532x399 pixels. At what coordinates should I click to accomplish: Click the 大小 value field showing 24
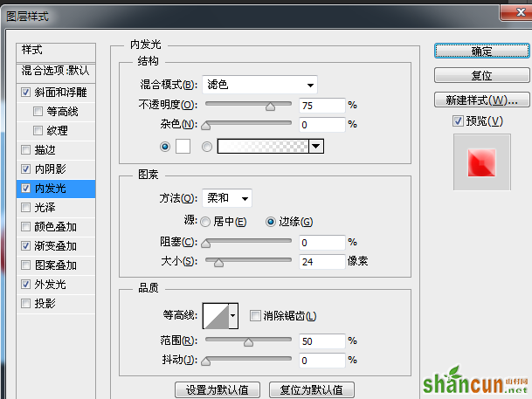322,262
